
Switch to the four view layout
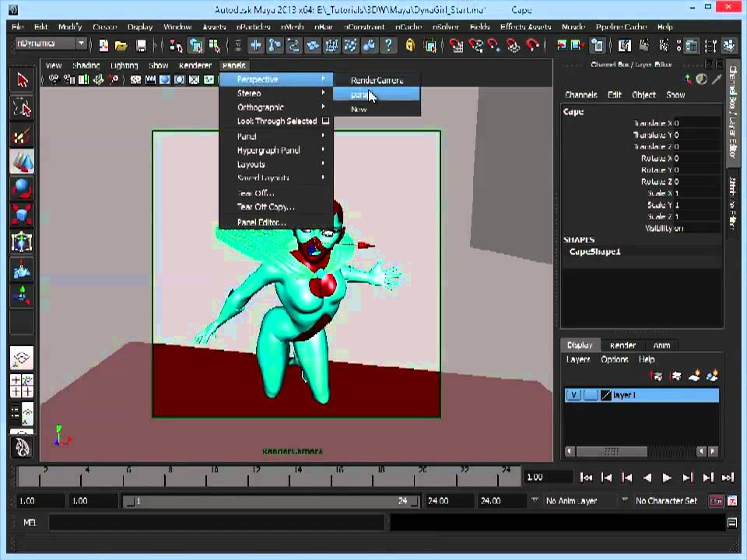click(22, 386)
